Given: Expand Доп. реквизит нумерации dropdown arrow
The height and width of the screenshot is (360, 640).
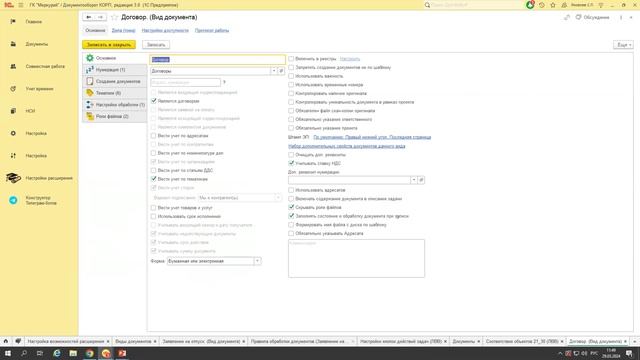Looking at the screenshot, I should [414, 180].
